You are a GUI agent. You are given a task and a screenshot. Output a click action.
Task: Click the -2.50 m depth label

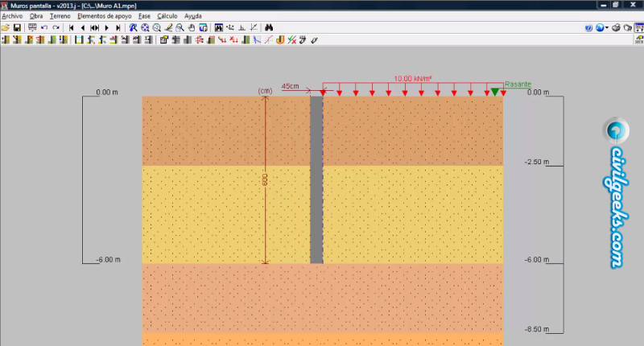[x=537, y=162]
